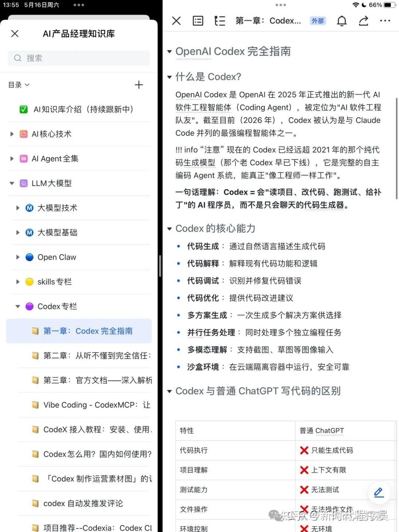Click the share arrow icon
The height and width of the screenshot is (532, 399).
364,21
